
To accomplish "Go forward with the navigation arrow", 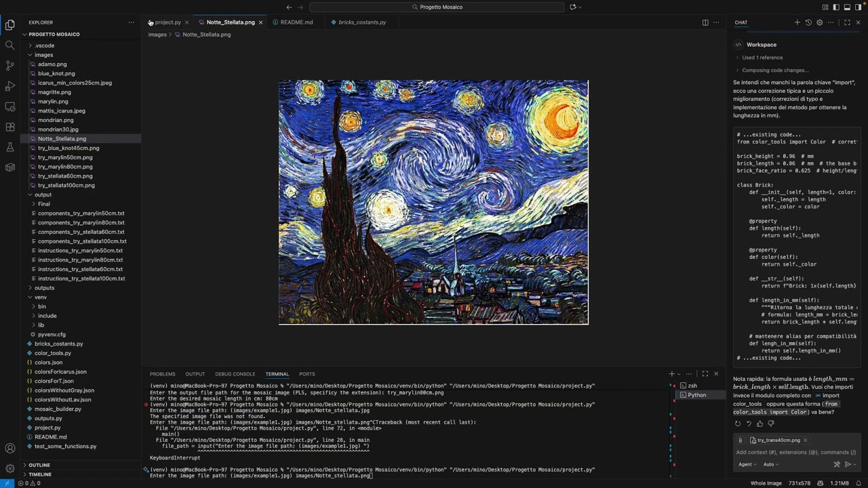I will [301, 7].
